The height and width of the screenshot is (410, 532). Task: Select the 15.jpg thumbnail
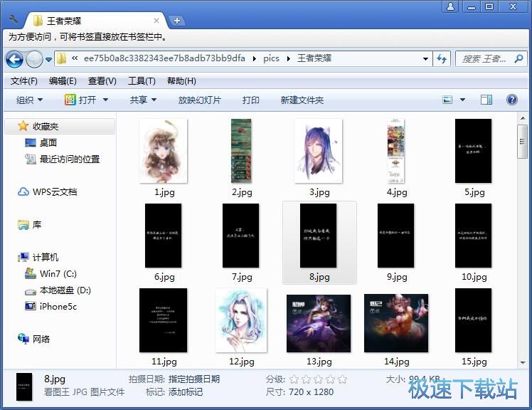click(473, 320)
